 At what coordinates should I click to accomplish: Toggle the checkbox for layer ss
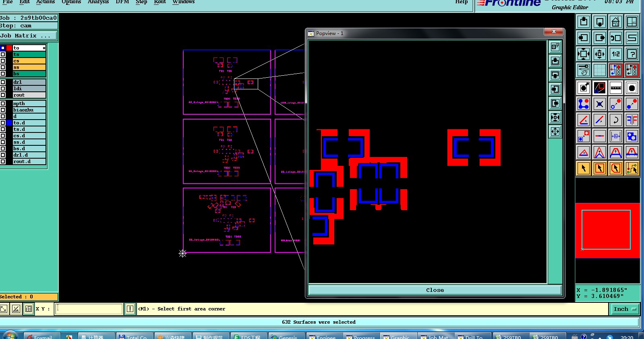(3, 67)
